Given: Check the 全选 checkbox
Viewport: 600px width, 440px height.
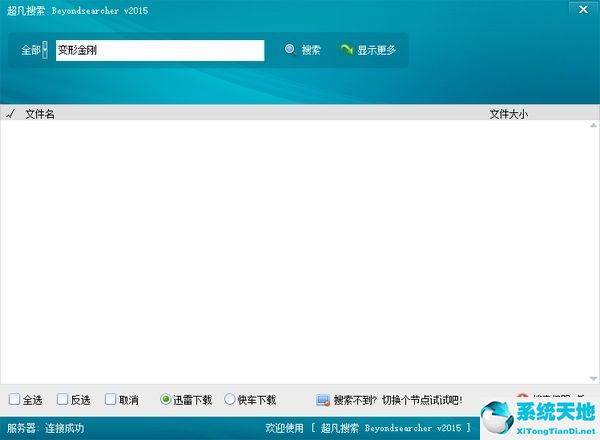Looking at the screenshot, I should (x=15, y=399).
